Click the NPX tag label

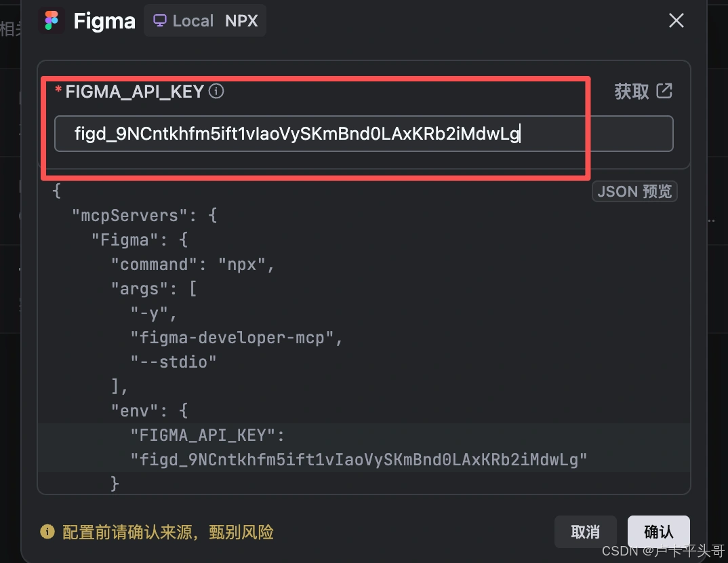tap(241, 21)
